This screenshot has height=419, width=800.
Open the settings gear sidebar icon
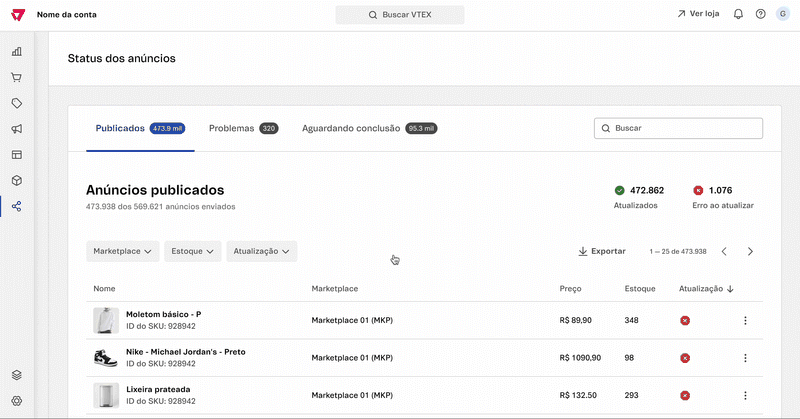point(17,401)
